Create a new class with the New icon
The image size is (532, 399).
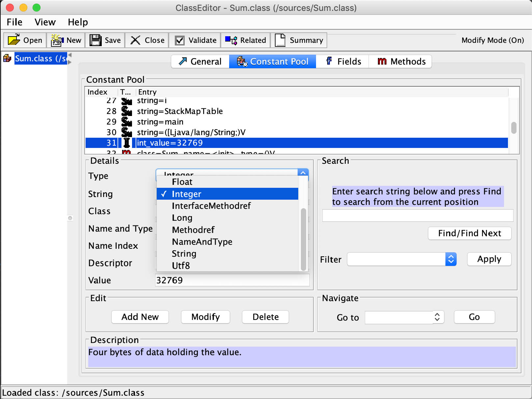(x=56, y=40)
